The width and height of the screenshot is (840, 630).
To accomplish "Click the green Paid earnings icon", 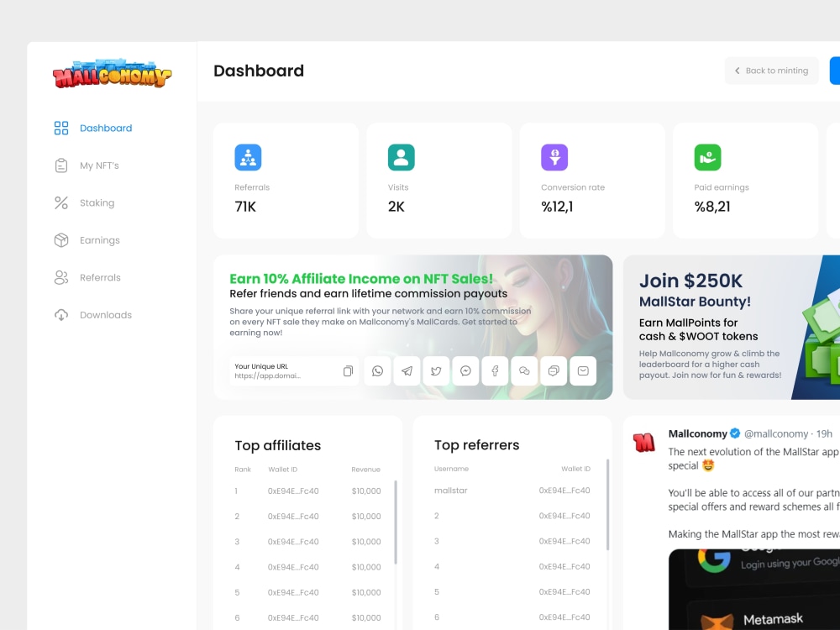I will click(x=707, y=158).
